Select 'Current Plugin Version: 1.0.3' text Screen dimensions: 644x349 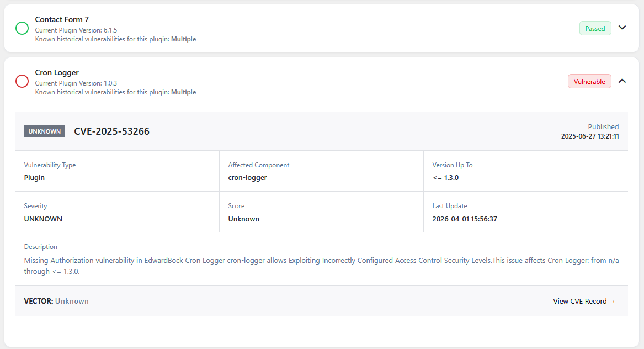coord(76,83)
